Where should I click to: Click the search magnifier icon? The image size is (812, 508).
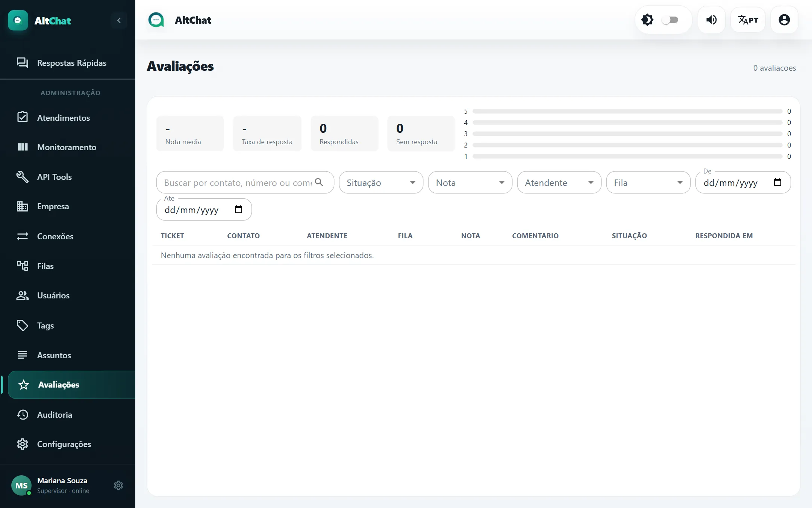(319, 182)
